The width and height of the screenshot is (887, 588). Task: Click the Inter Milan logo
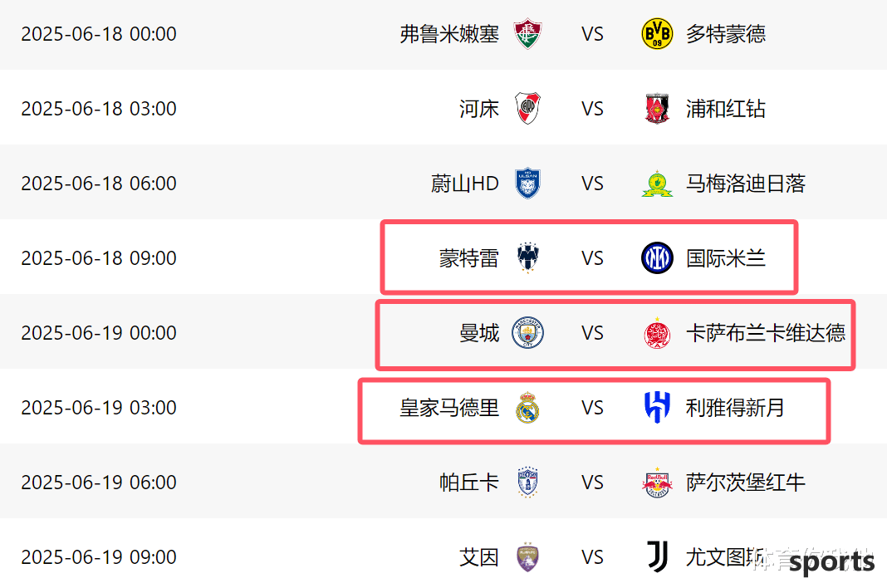pos(657,258)
